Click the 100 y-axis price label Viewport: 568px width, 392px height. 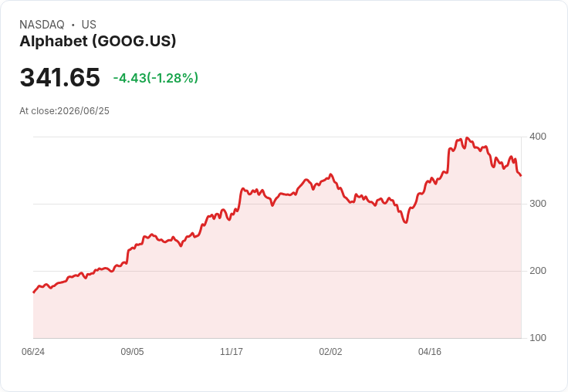pos(538,338)
